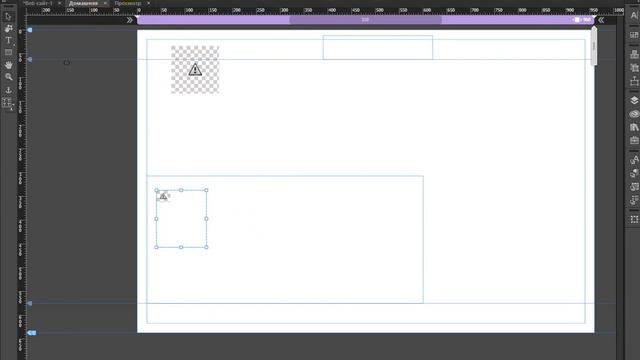640x360 pixels.
Task: Select the top page guide handle on ruler
Action: [x=29, y=30]
